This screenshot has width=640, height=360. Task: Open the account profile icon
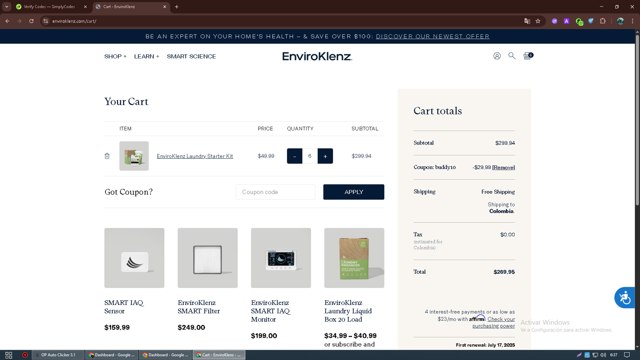click(x=497, y=56)
